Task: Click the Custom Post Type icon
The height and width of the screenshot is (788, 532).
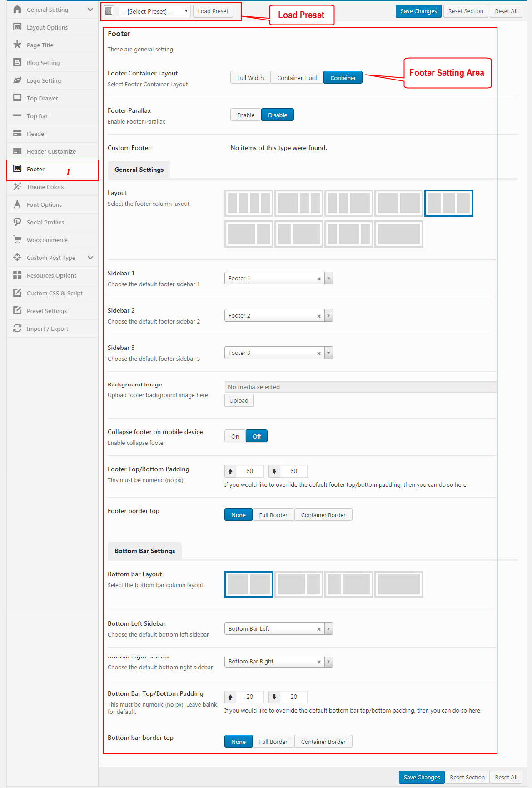Action: pyautogui.click(x=17, y=257)
